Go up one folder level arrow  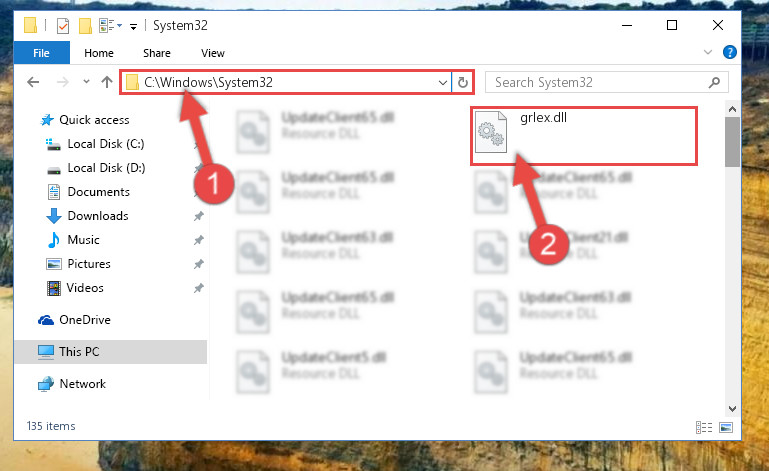[x=106, y=82]
